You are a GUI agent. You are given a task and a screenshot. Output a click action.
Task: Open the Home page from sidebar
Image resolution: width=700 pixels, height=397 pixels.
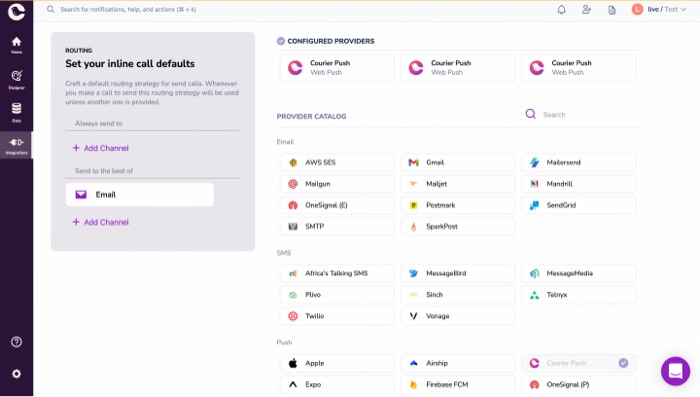coord(17,45)
